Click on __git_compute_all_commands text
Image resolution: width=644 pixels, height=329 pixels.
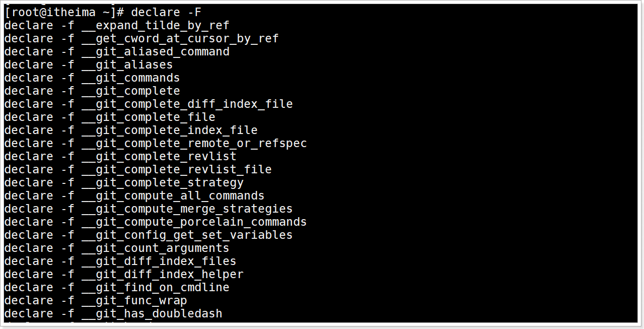pos(173,195)
